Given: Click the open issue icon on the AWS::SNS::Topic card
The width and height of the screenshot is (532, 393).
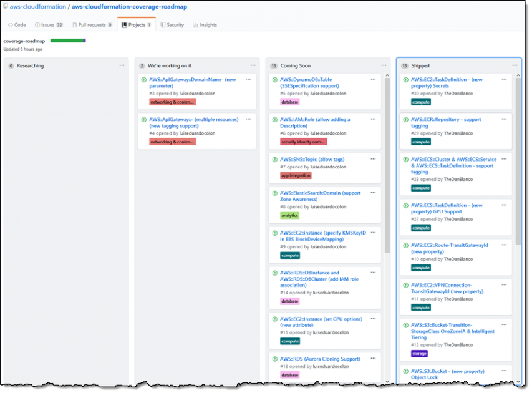Looking at the screenshot, I should [x=274, y=159].
